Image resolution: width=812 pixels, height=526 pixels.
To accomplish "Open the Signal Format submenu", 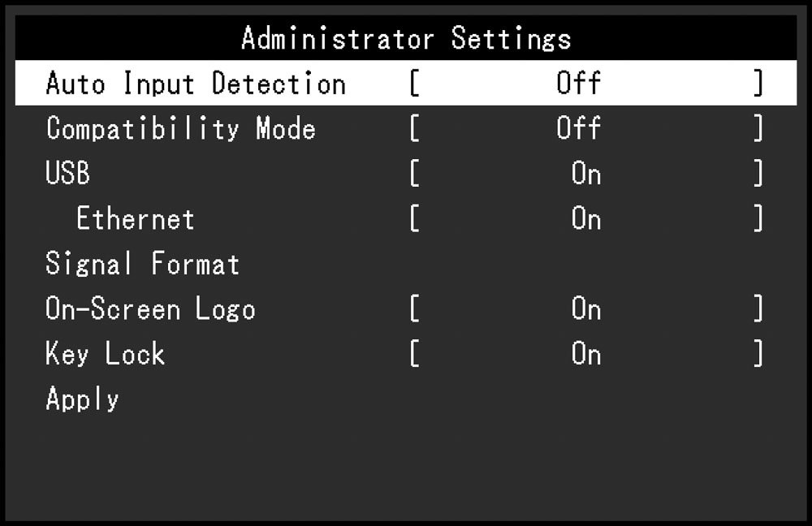I will [142, 264].
